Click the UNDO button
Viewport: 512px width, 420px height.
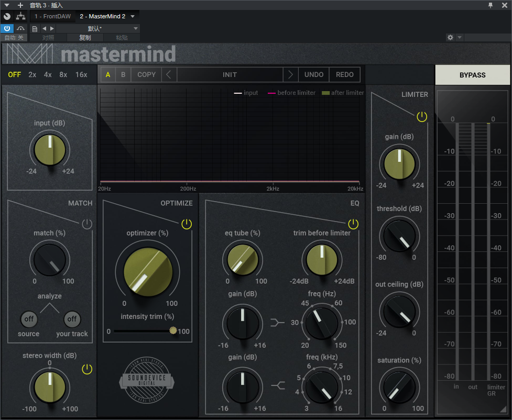click(x=314, y=75)
